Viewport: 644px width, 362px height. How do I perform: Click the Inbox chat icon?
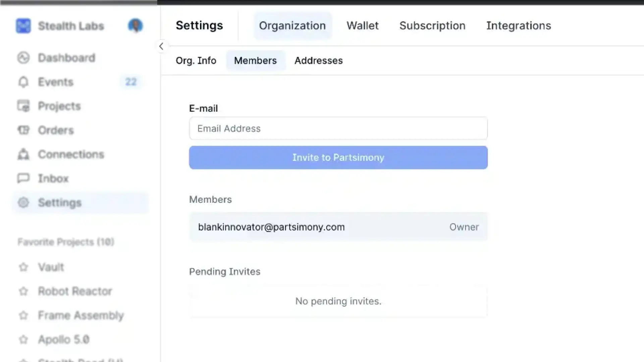pyautogui.click(x=23, y=178)
